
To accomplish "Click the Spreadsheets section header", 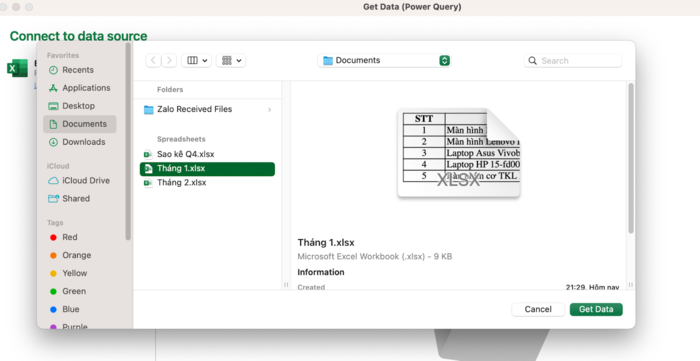I will pyautogui.click(x=181, y=139).
